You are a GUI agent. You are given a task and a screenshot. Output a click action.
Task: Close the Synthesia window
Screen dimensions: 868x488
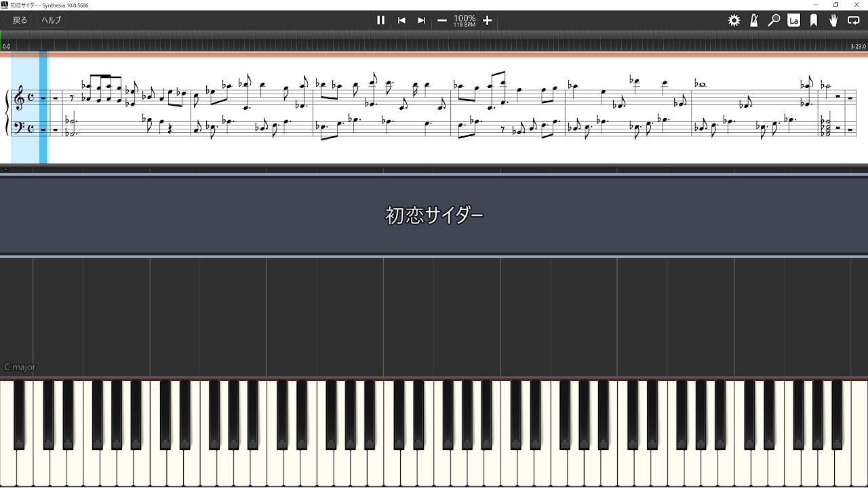point(856,5)
